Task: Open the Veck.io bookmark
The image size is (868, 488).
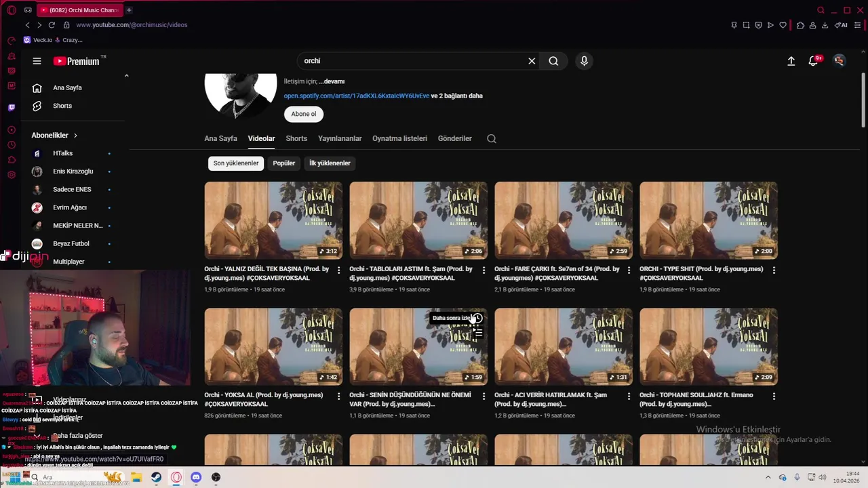Action: (37, 40)
